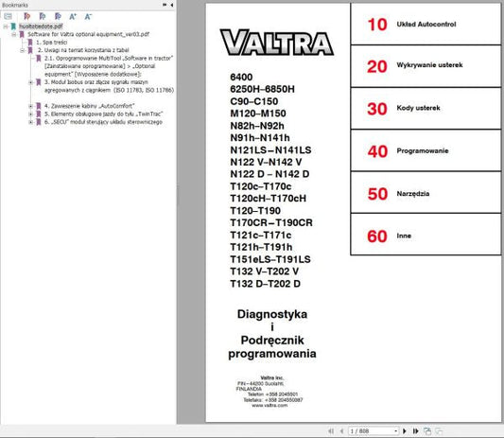Click the second bookmark flag toolbar icon
Image resolution: width=504 pixels, height=438 pixels.
pyautogui.click(x=43, y=16)
